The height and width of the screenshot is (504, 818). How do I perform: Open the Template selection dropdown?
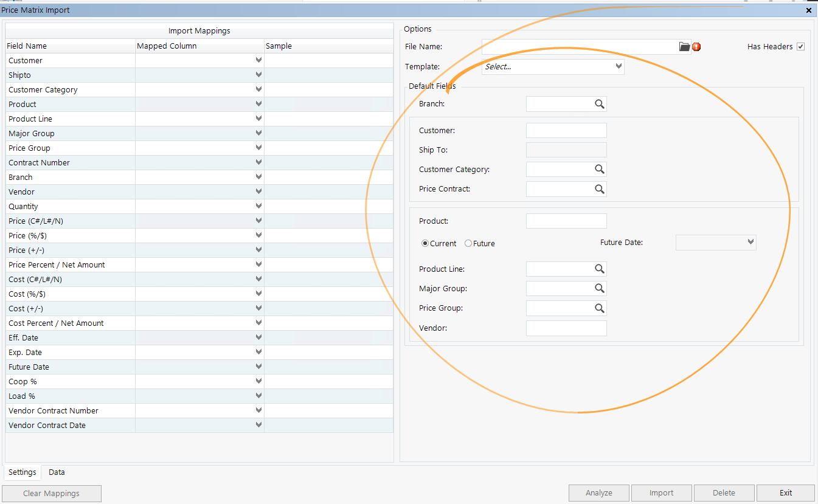(619, 66)
